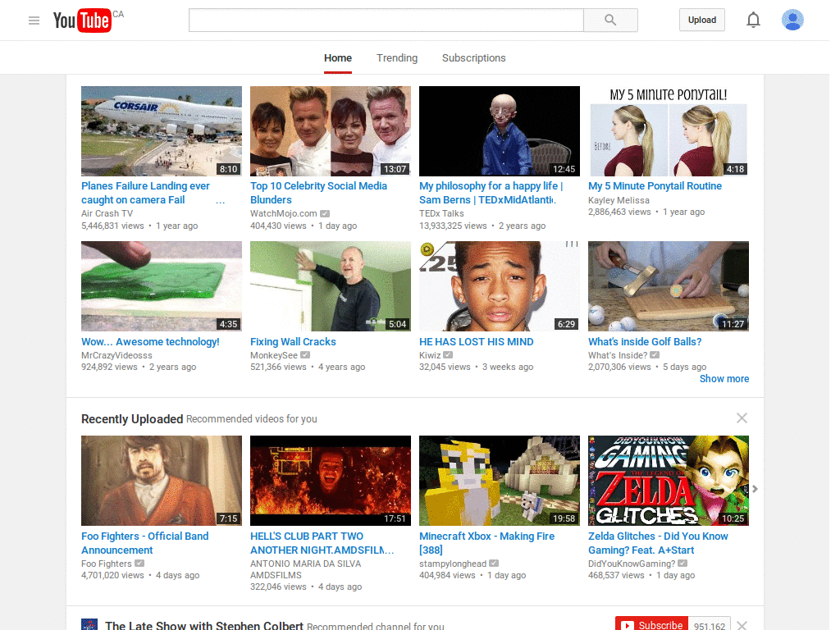Dismiss the Late Show channel recommendation
Viewport: 840px width, 630px height.
pos(742,624)
